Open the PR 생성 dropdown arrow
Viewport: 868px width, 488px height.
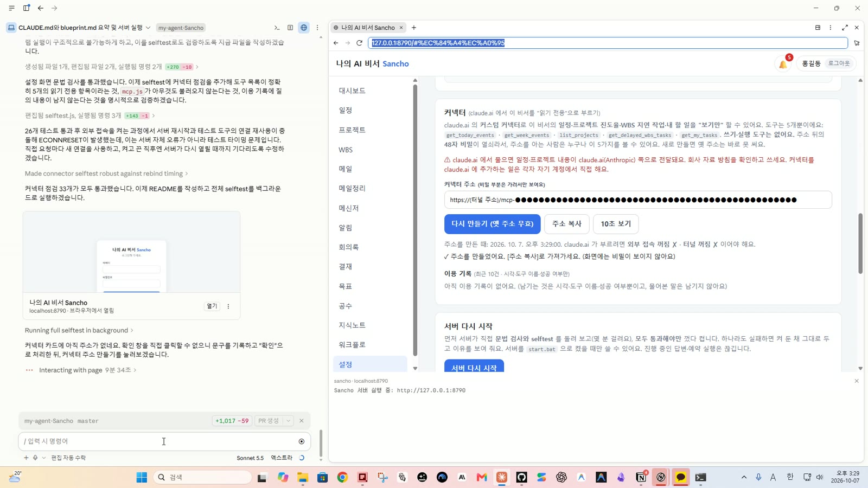pos(289,421)
